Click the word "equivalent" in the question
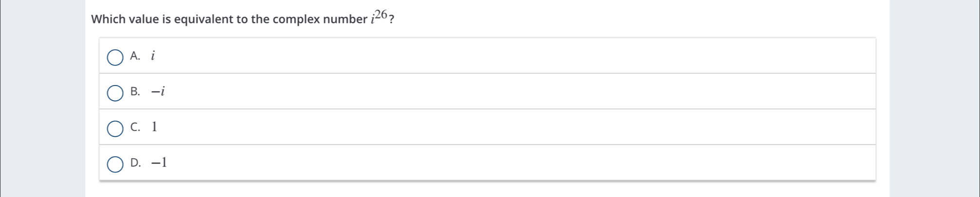This screenshot has width=980, height=197. point(204,19)
